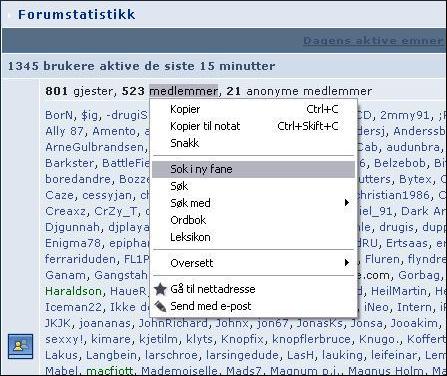Open the member link knopflerbruce
447x376 pixels.
click(311, 339)
